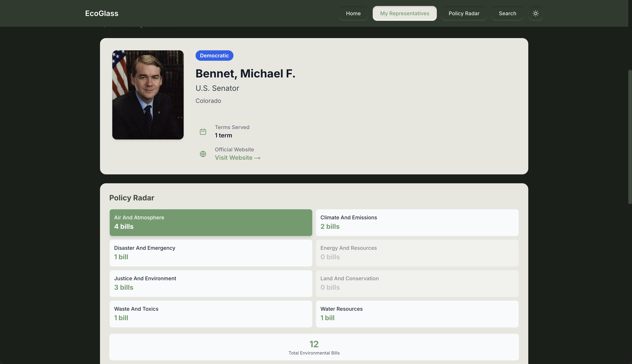Follow the Visit Website link
The height and width of the screenshot is (364, 632).
click(x=237, y=158)
